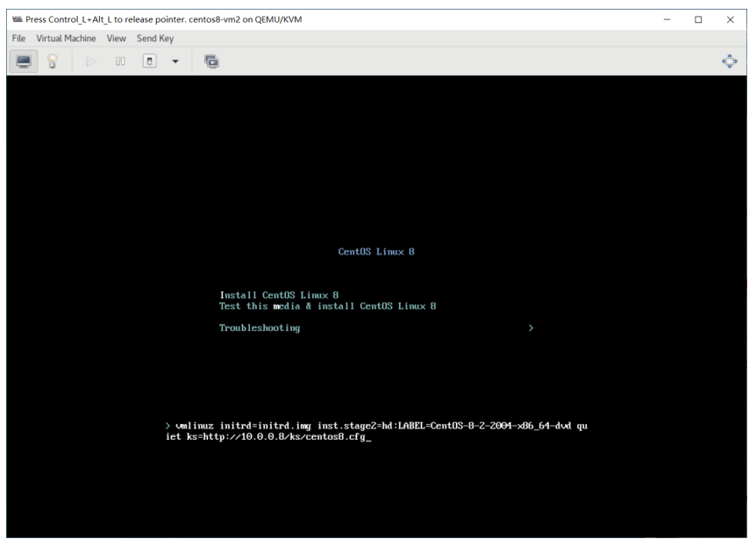Image resolution: width=756 pixels, height=546 pixels.
Task: Toggle fullscreen with the arrows icon
Action: point(729,61)
